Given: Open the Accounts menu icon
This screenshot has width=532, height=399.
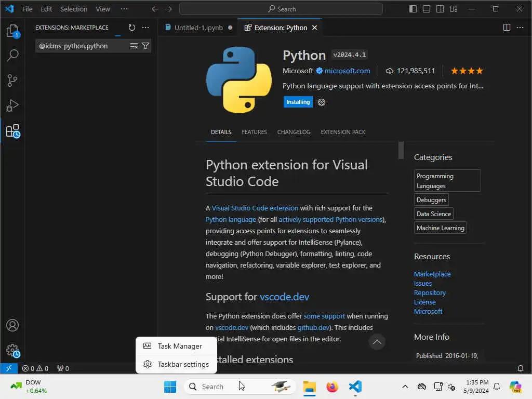Looking at the screenshot, I should 12,326.
